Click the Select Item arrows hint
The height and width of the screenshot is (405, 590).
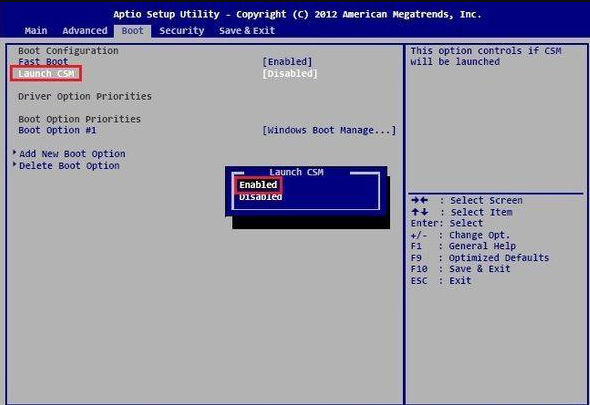coord(462,212)
